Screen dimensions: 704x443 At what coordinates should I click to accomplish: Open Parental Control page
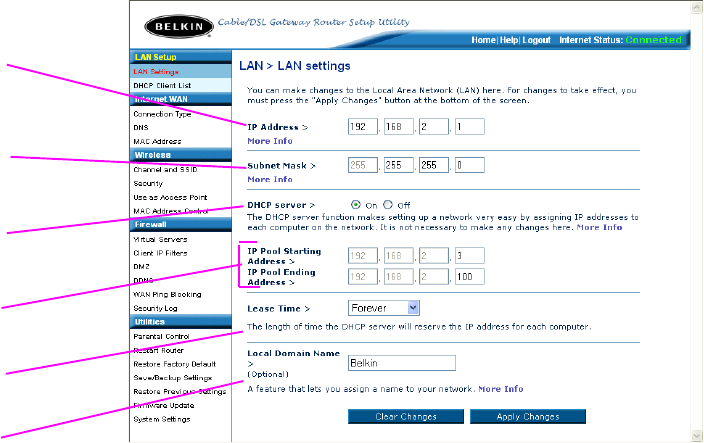point(161,336)
